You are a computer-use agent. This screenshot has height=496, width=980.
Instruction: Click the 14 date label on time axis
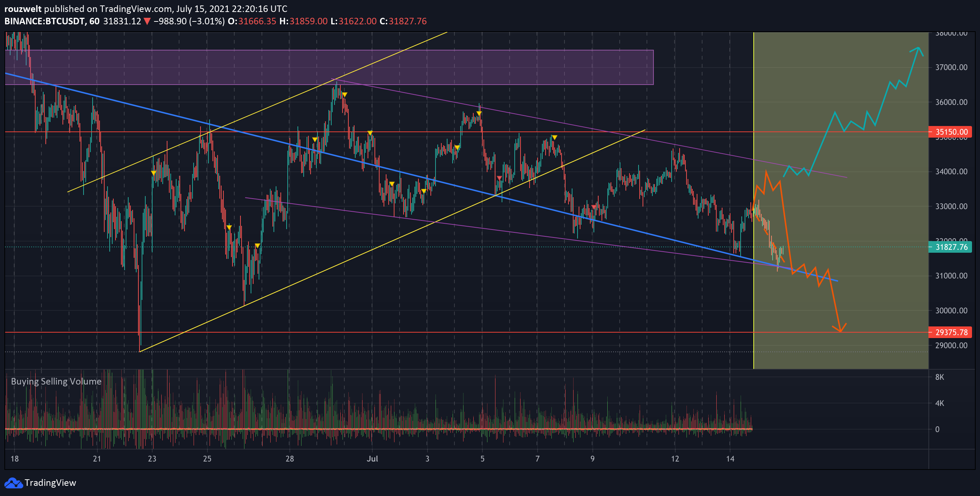pyautogui.click(x=730, y=459)
